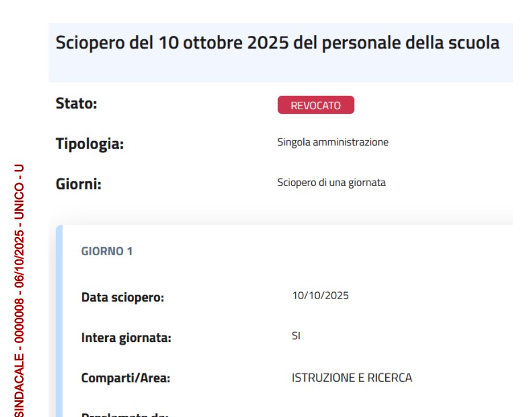Viewport: 532px width, 417px height.
Task: Click the "Giorni:" label
Action: pyautogui.click(x=79, y=185)
